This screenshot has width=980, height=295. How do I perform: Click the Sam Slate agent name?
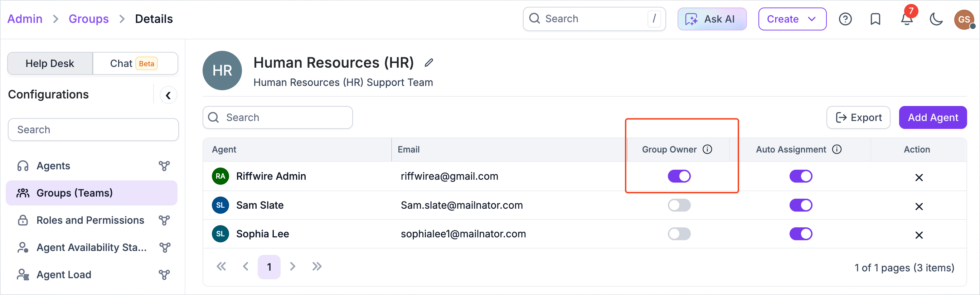(x=260, y=205)
